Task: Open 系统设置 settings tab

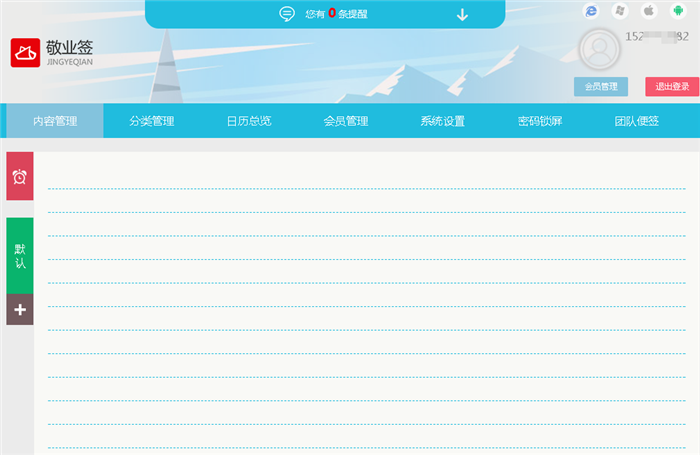Action: (443, 121)
